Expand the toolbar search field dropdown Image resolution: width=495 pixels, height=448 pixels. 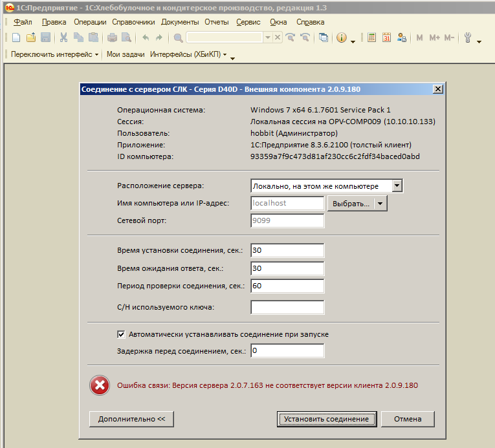[x=268, y=37]
